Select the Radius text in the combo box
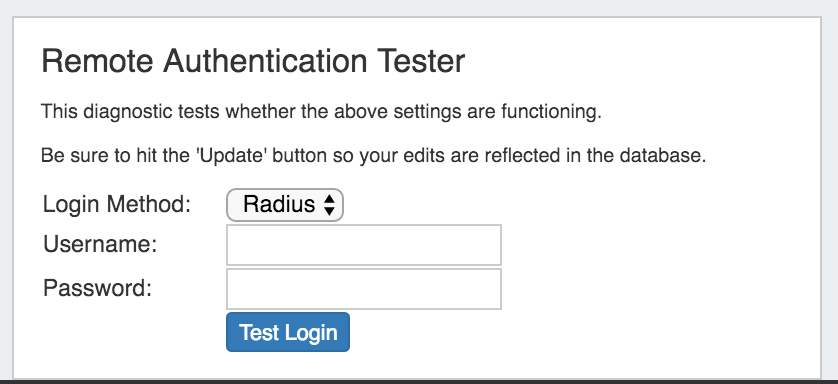Viewport: 838px width, 384px height. pos(279,205)
